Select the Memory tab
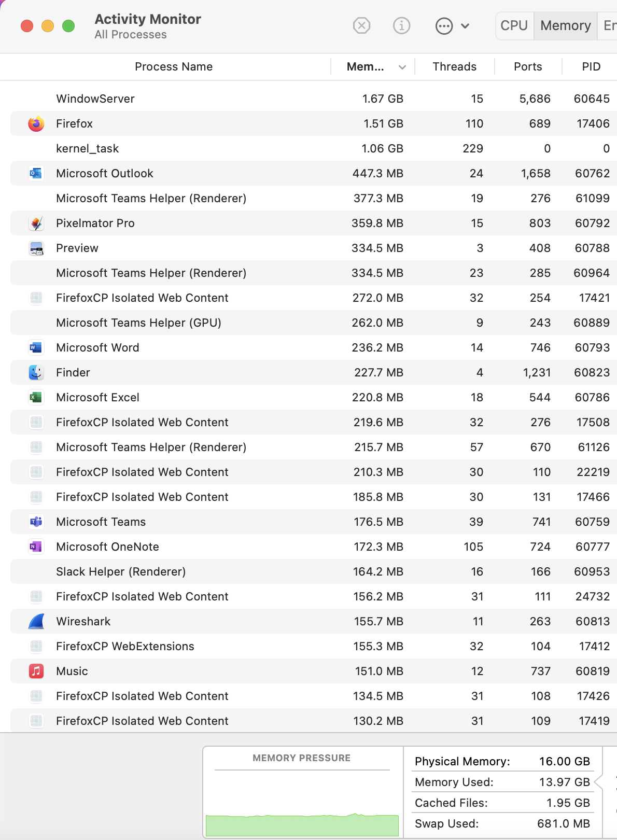This screenshot has height=840, width=617. point(565,25)
